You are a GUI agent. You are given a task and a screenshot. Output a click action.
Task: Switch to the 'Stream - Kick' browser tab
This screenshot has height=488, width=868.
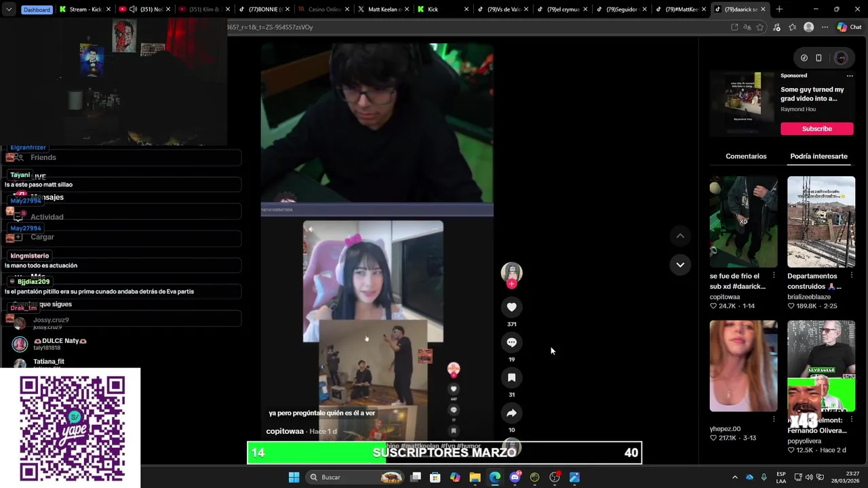coord(85,9)
